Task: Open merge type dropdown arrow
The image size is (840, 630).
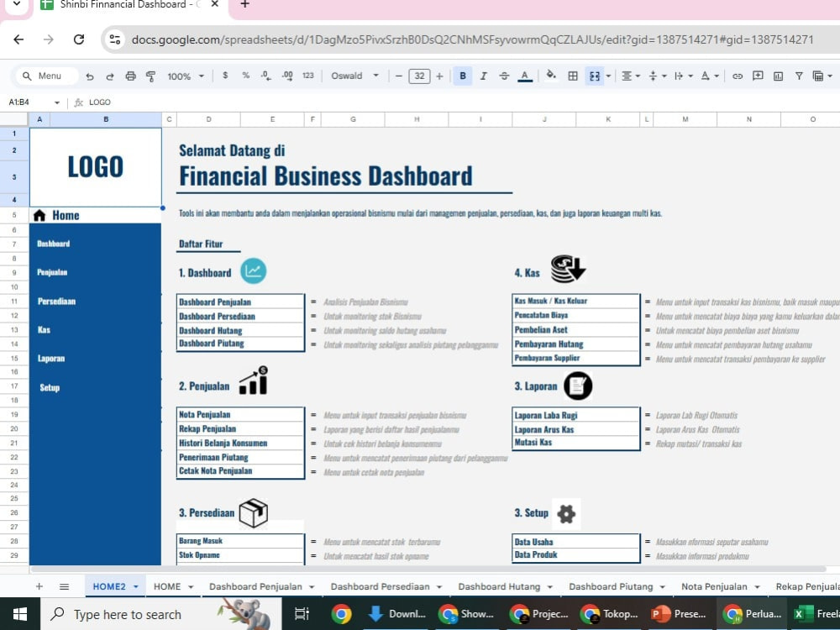Action: [608, 76]
